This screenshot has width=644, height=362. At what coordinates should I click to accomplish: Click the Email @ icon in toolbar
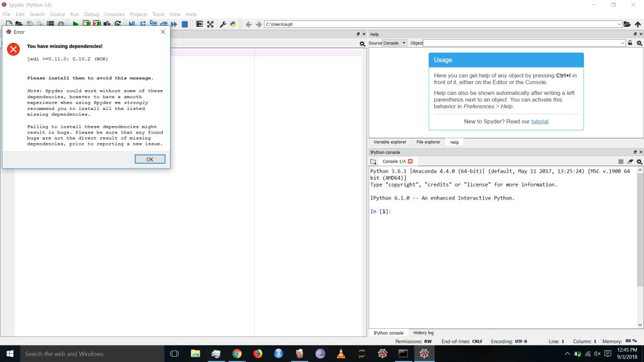click(x=61, y=24)
